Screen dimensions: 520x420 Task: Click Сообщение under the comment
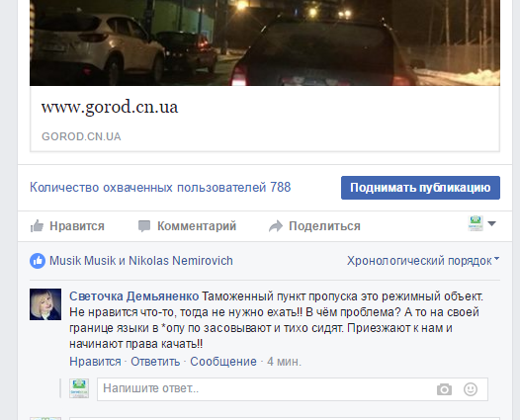tap(223, 362)
